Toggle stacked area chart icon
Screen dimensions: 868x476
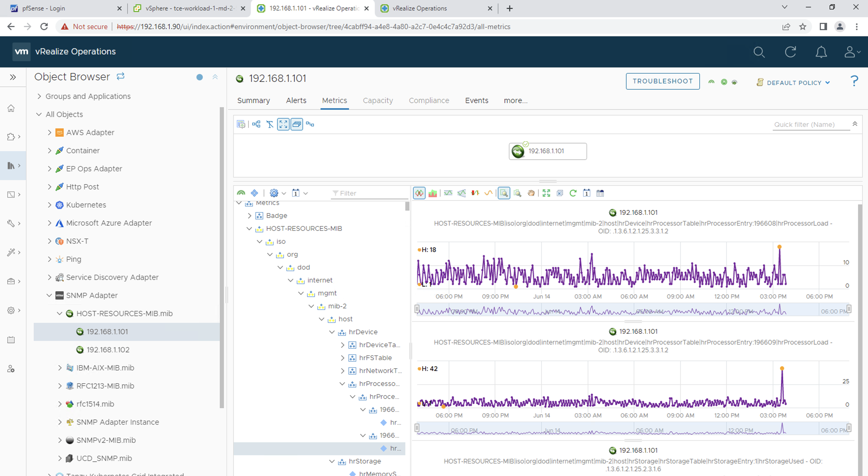point(433,193)
